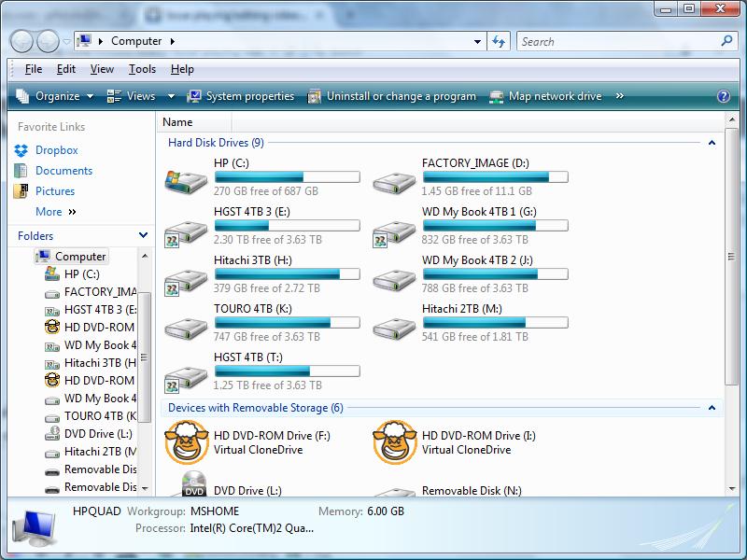Open the address bar history dropdown
The image size is (747, 560).
(x=477, y=42)
